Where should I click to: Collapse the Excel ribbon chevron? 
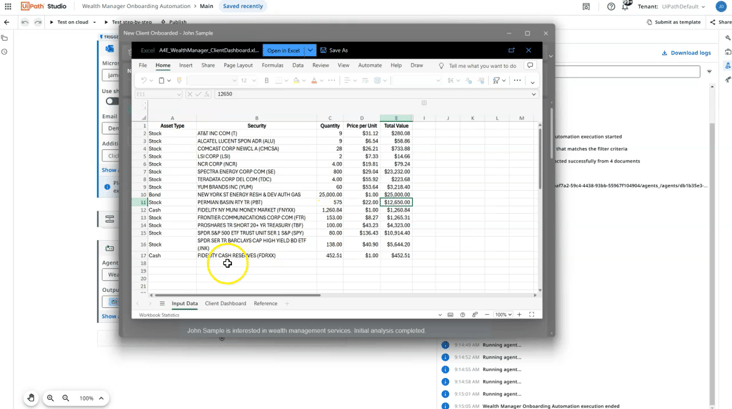point(532,82)
